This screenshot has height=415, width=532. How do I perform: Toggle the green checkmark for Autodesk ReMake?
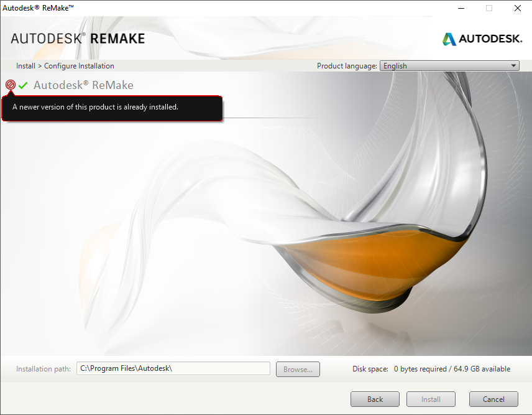(23, 85)
